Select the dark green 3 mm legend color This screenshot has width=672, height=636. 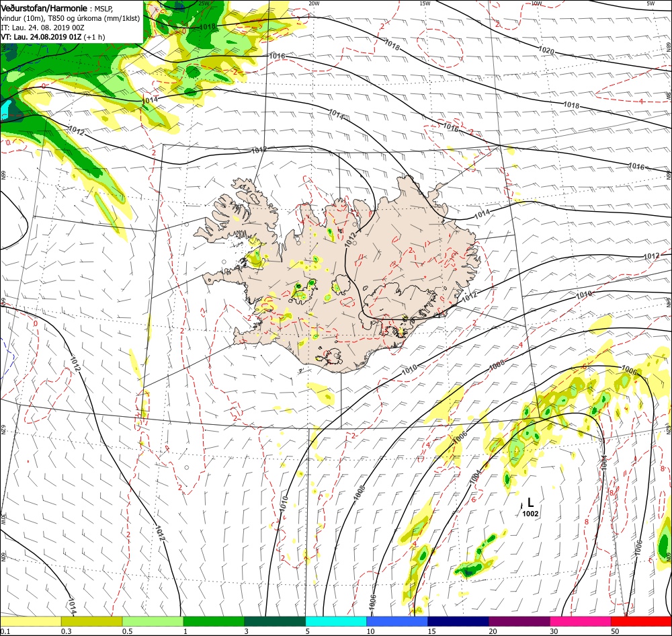point(275,621)
